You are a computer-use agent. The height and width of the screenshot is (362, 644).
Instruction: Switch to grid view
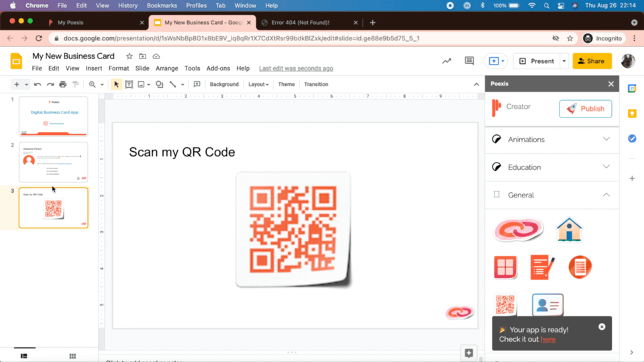[x=72, y=356]
